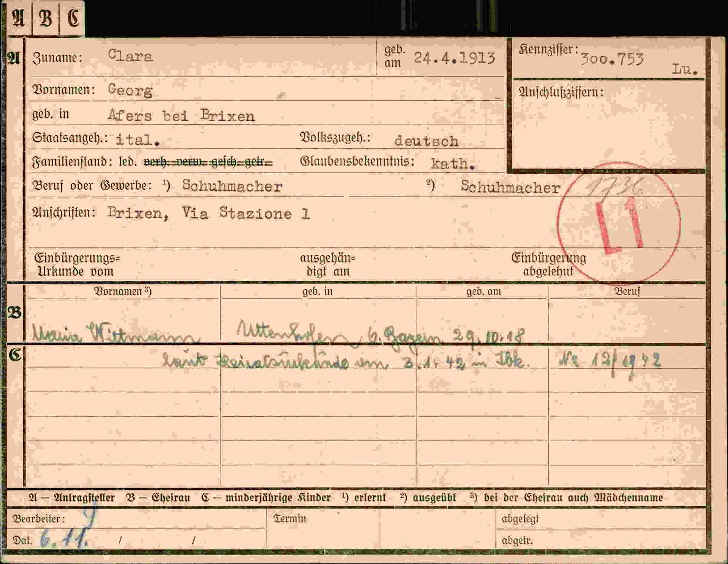
Task: Click wife's birth date '29.10.18'
Action: (489, 336)
